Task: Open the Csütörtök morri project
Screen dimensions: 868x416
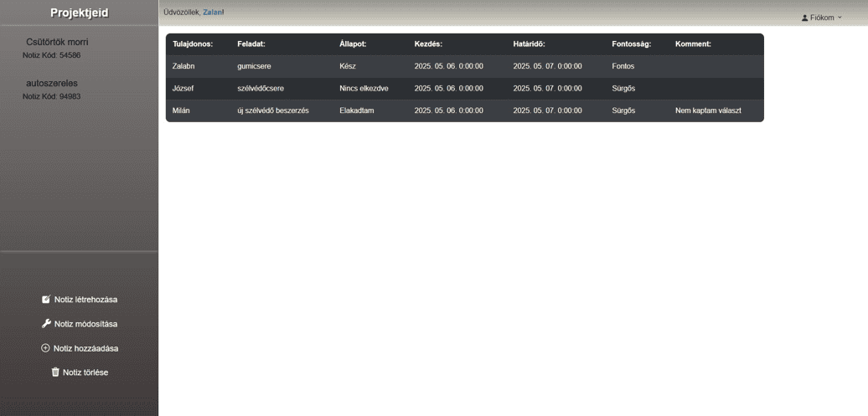Action: point(57,42)
